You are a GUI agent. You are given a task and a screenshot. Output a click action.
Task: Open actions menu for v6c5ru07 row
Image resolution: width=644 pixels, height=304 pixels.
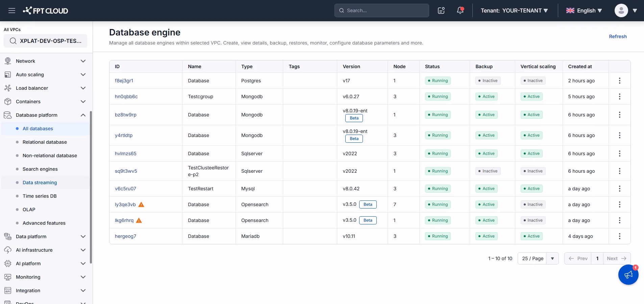click(x=620, y=189)
